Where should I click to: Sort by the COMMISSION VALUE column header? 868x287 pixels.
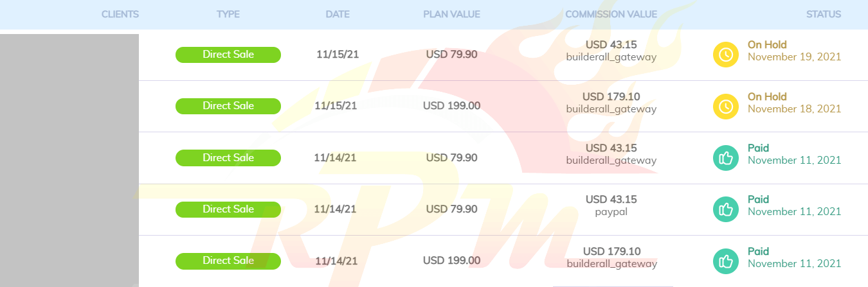pos(611,14)
